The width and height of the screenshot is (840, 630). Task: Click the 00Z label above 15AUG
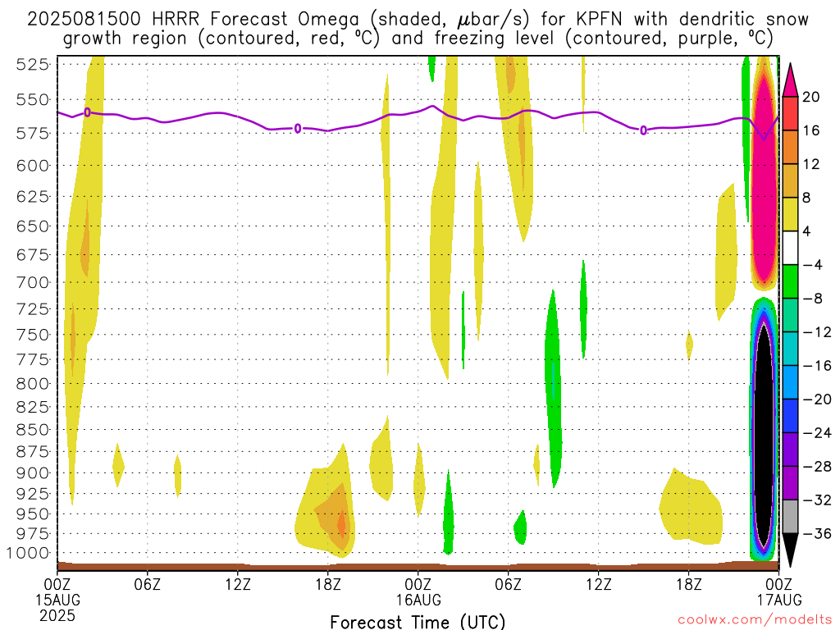point(57,583)
